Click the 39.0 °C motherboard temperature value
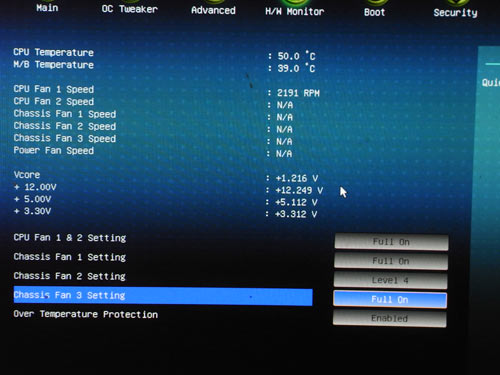The image size is (500, 375). 296,68
